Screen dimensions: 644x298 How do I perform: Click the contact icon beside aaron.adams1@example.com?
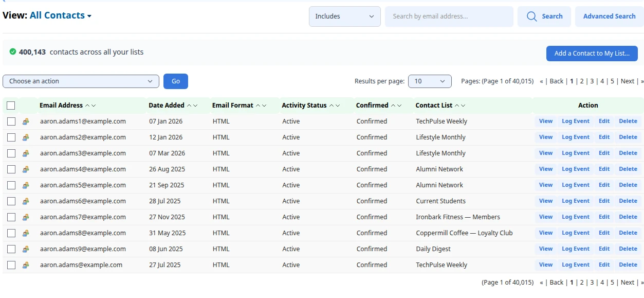[x=26, y=121]
